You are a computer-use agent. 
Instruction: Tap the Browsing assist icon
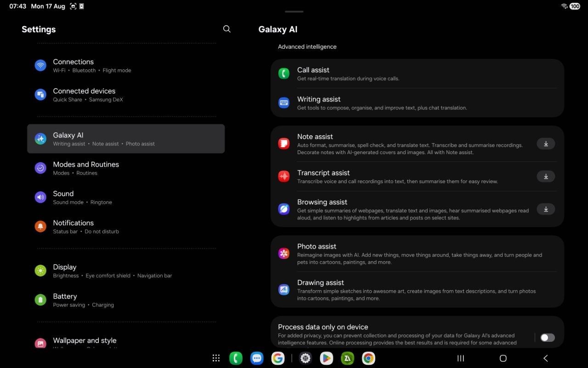pos(284,209)
